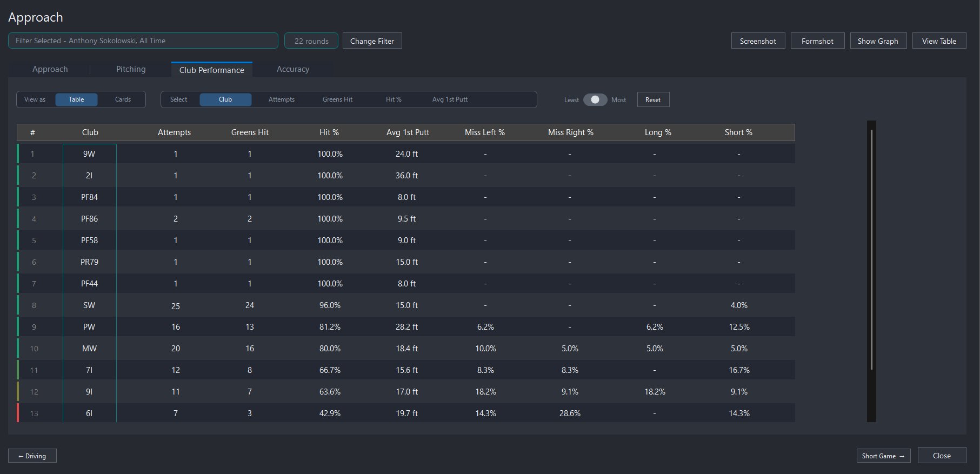This screenshot has height=474, width=980.
Task: Go to Short Game page
Action: tap(883, 456)
